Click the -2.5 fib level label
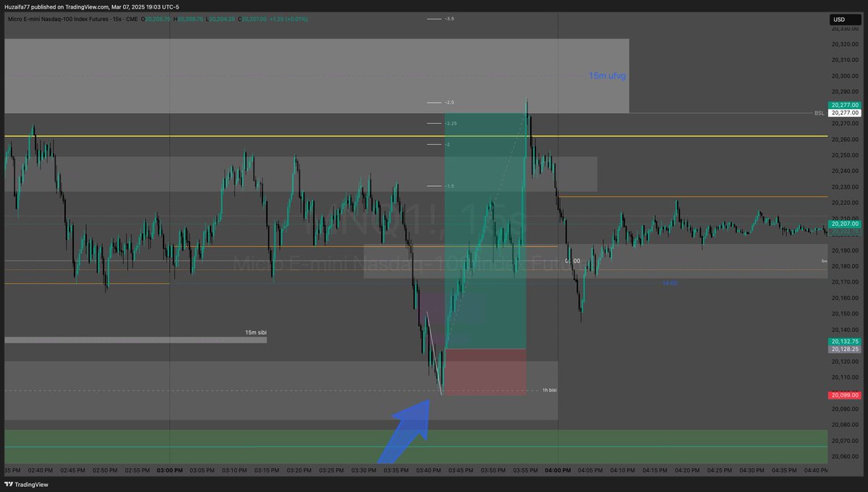 click(449, 103)
